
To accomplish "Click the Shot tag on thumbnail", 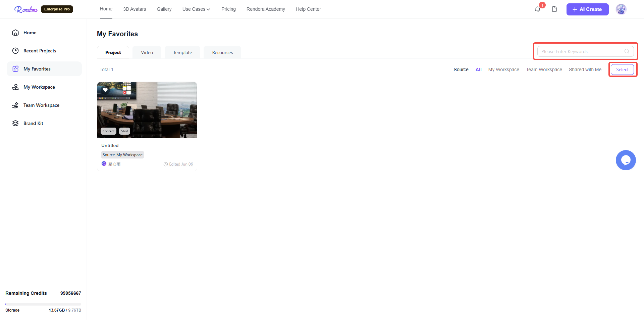I will pos(124,131).
